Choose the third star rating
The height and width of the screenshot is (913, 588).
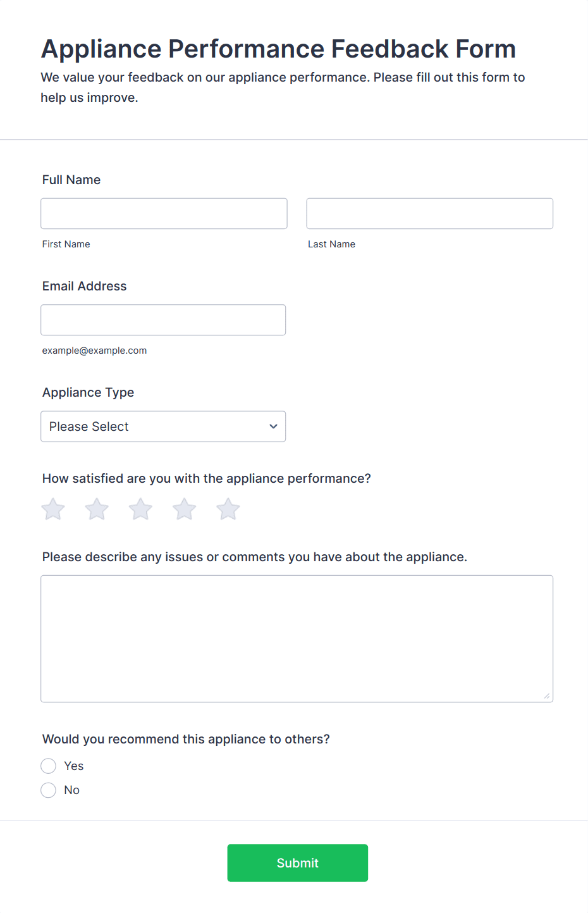pos(140,509)
